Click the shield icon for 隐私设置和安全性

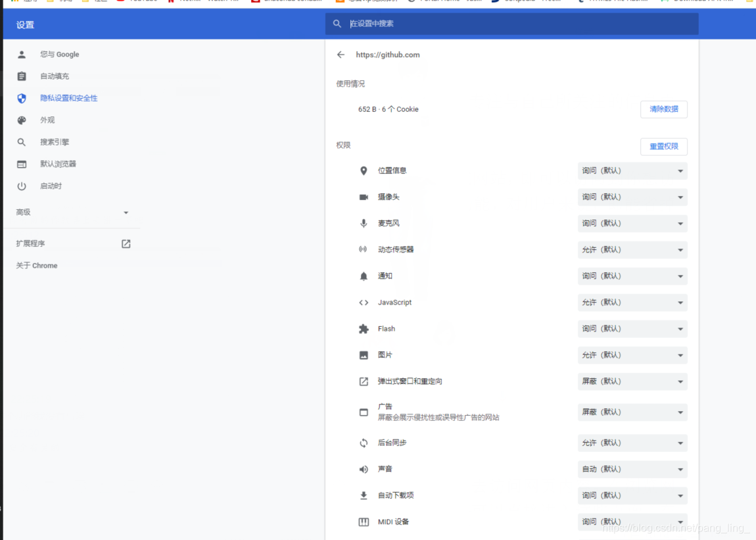tap(22, 99)
